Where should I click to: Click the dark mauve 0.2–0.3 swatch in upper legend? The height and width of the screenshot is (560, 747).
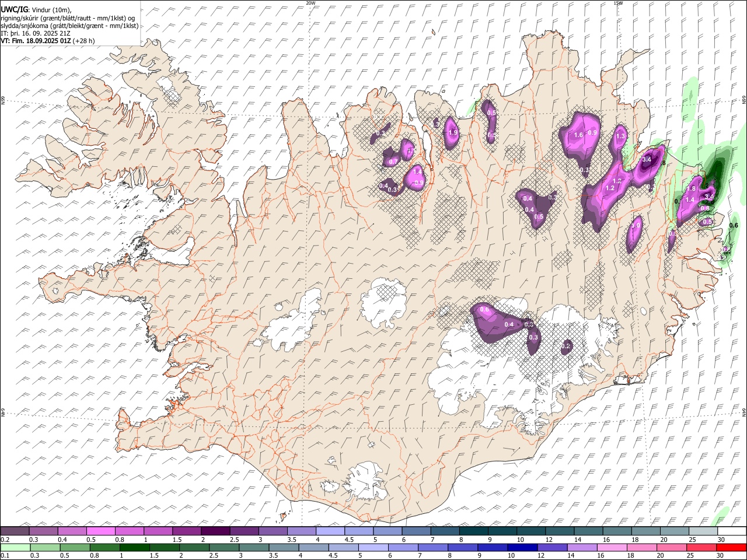[15, 531]
